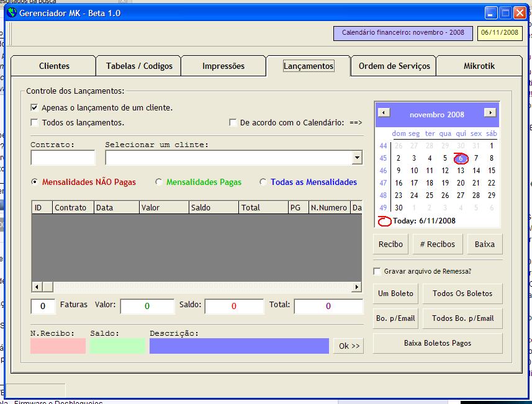This screenshot has width=532, height=404.
Task: Click the Data column header
Action: 116,207
